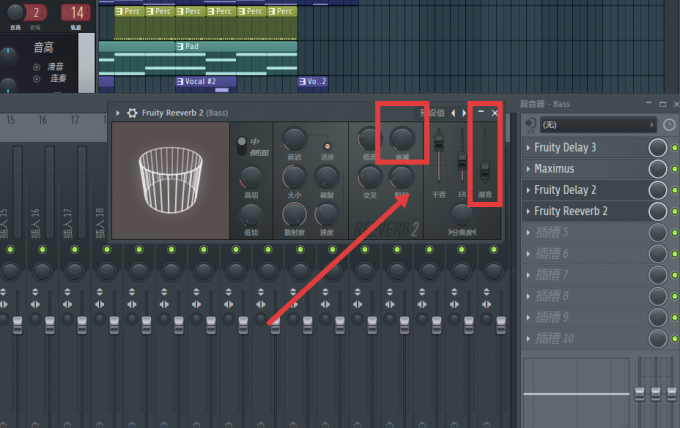Click the audio input routing icon beside (无)
The image size is (680, 428).
tap(530, 125)
